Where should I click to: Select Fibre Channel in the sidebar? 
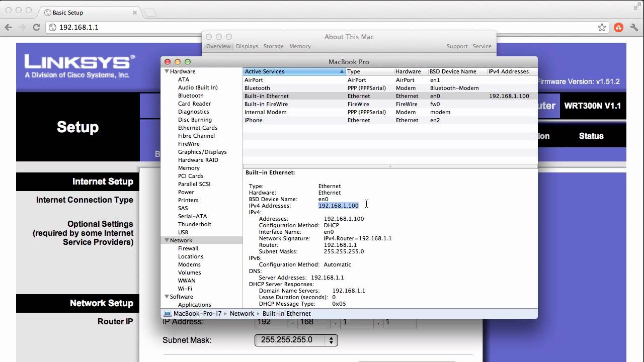196,136
